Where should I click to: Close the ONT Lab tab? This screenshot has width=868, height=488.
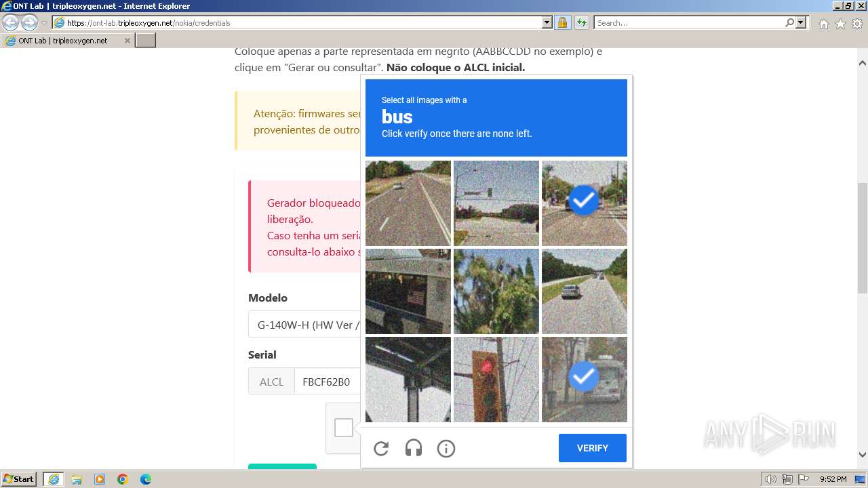[127, 41]
